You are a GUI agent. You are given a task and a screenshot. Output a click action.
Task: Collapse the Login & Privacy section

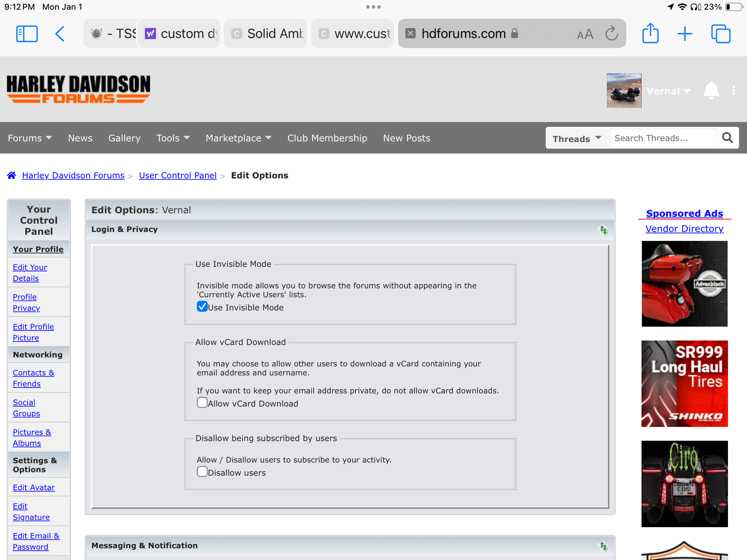[x=603, y=230]
